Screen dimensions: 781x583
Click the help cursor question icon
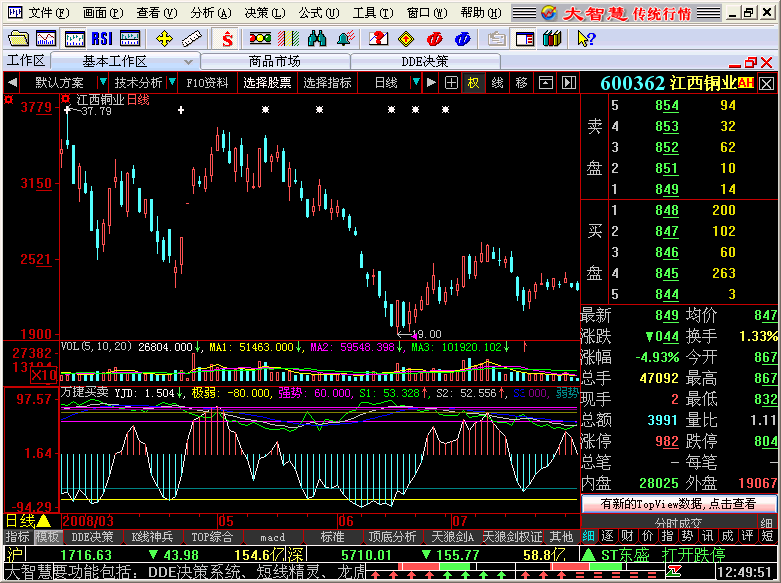click(x=586, y=38)
